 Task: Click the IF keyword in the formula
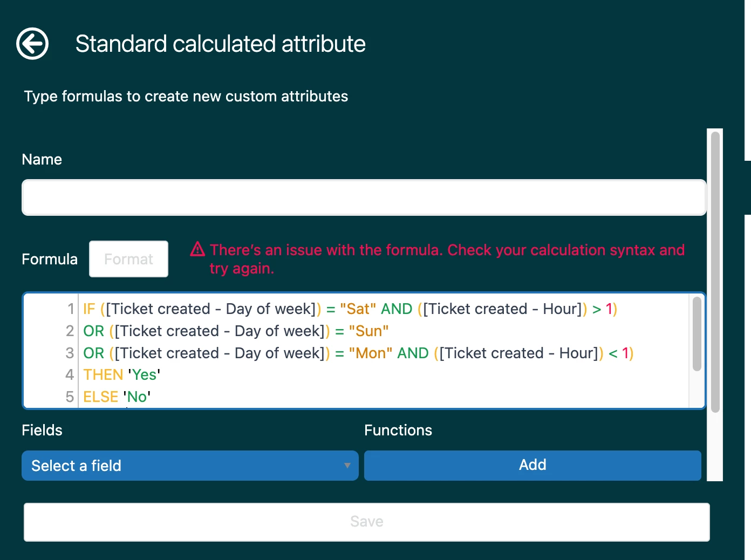(x=89, y=309)
